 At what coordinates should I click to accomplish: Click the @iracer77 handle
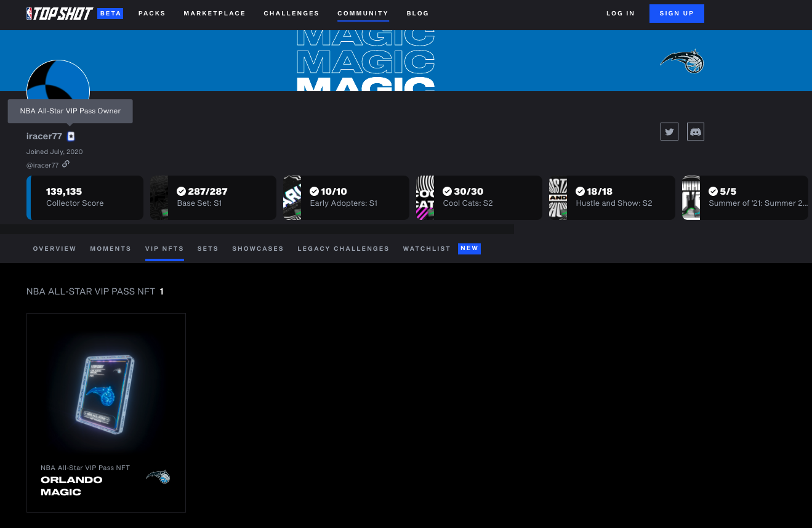click(42, 165)
